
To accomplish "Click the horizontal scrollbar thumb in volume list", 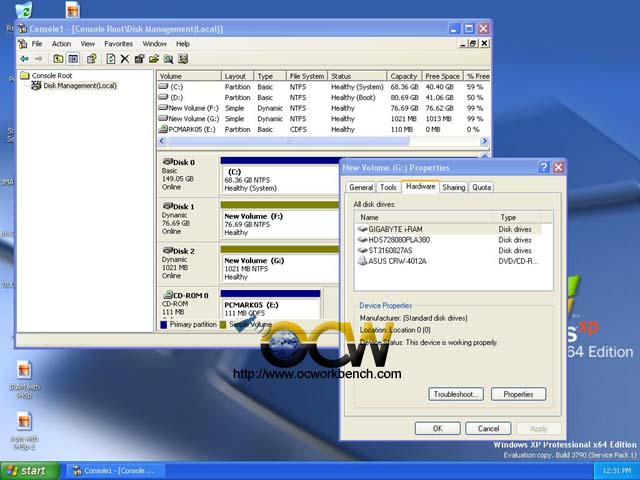I will (288, 141).
